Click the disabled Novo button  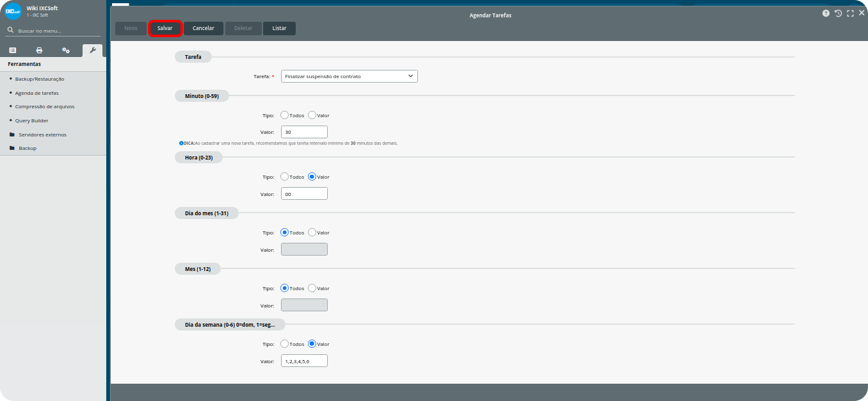click(x=131, y=28)
